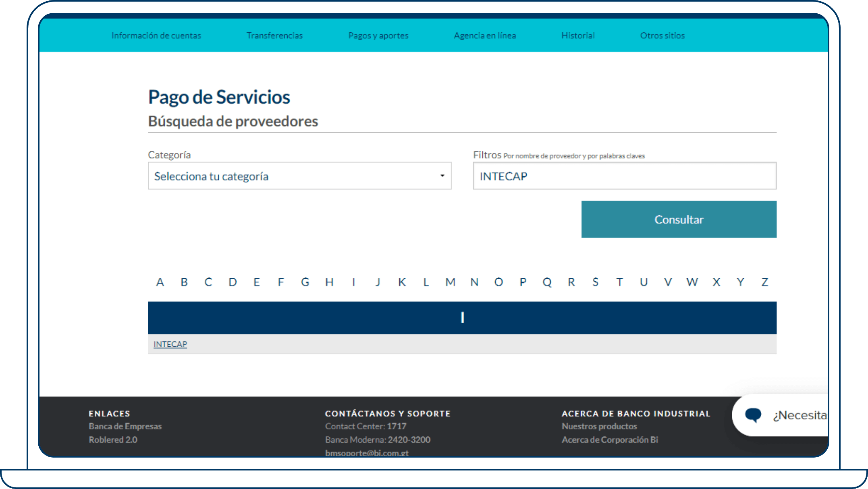Filter providers by letter T
The image size is (868, 489).
tap(619, 282)
